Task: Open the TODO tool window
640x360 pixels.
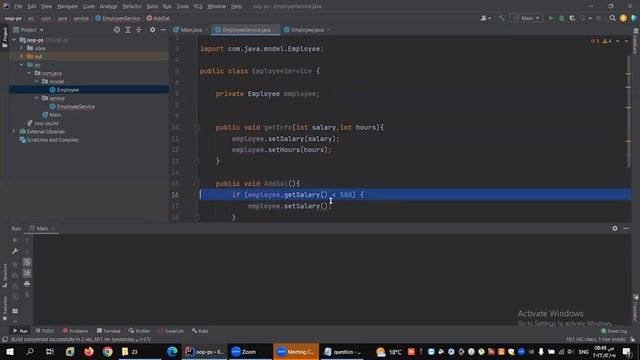Action: click(44, 331)
